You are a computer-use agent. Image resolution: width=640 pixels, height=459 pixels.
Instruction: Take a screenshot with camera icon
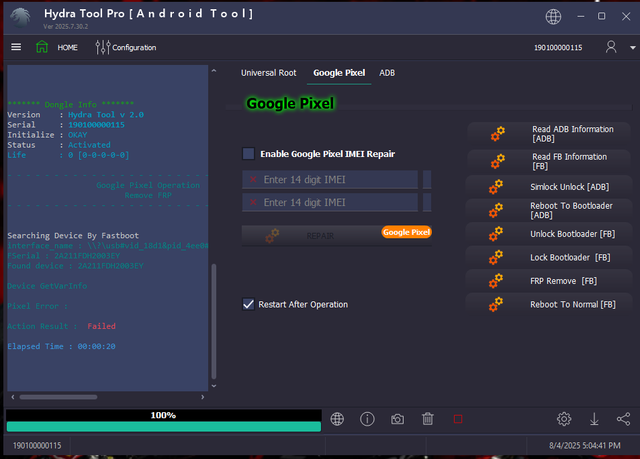(x=397, y=419)
